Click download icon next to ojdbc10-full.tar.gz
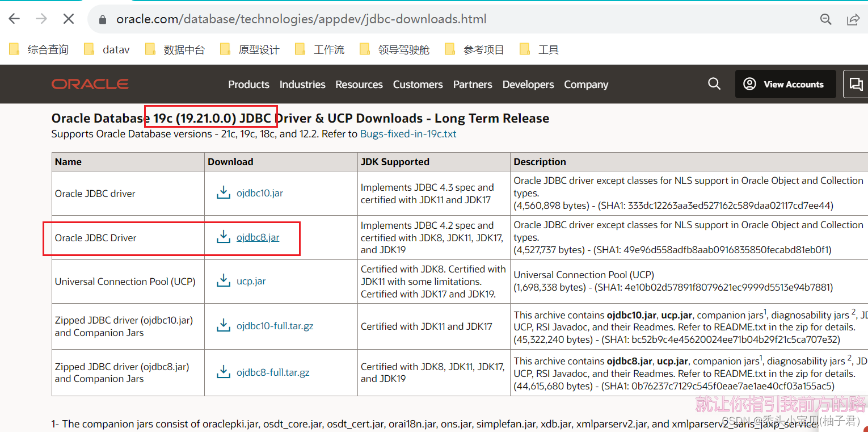 pyautogui.click(x=224, y=326)
